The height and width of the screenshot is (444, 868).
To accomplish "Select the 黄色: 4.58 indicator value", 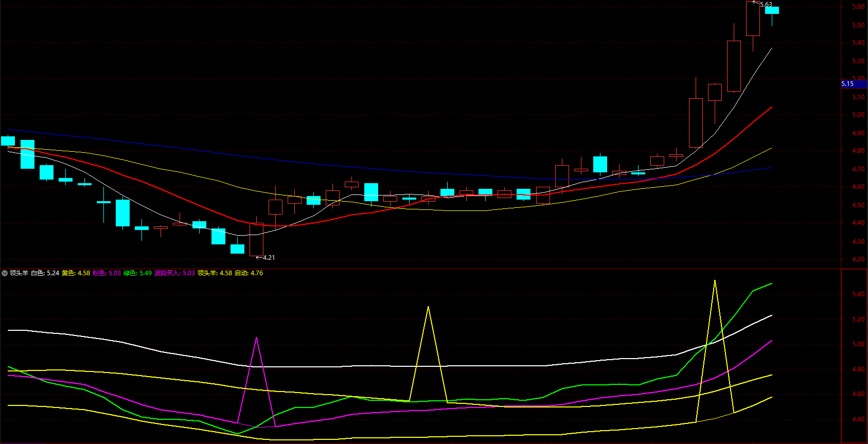I will [76, 273].
